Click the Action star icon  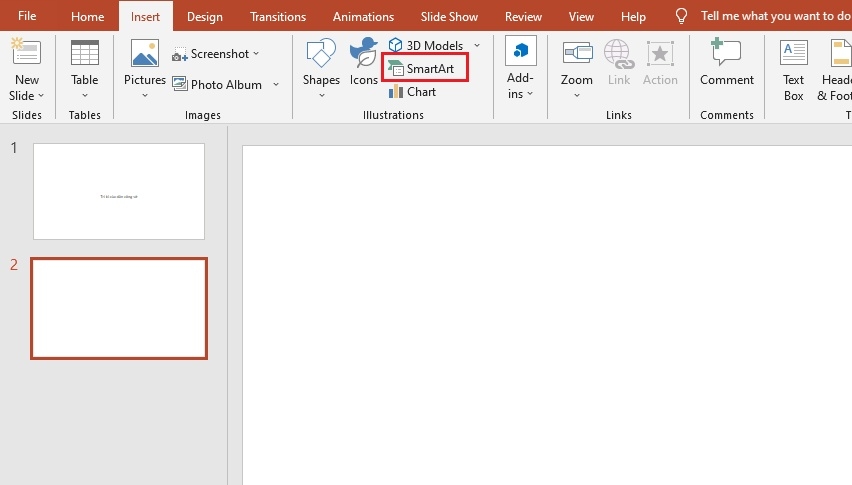660,53
